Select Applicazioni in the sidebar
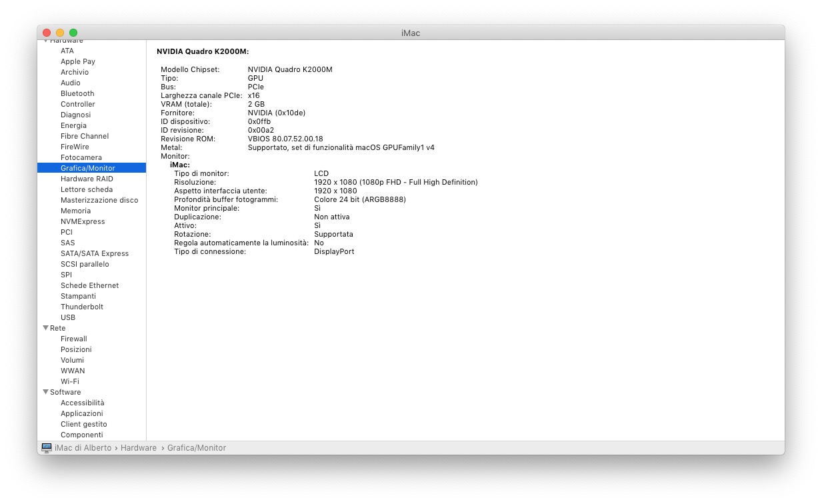Viewport: 822px width, 504px height. 82,413
